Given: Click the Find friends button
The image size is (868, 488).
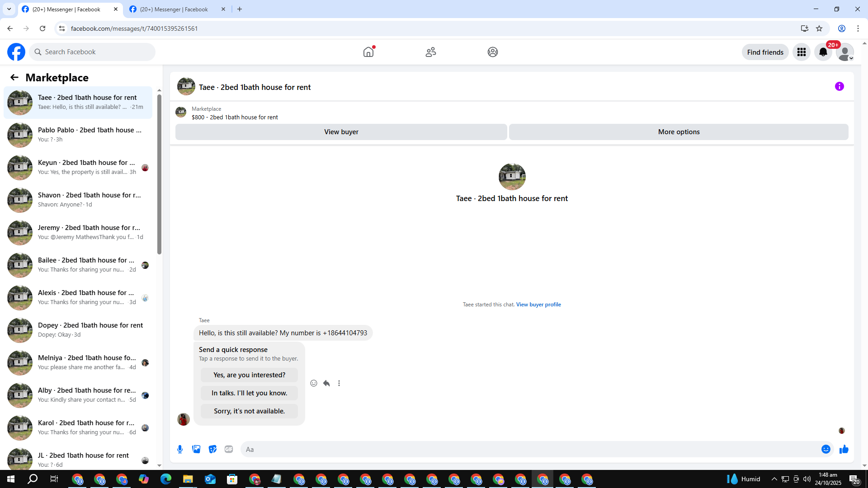Looking at the screenshot, I should pos(765,52).
